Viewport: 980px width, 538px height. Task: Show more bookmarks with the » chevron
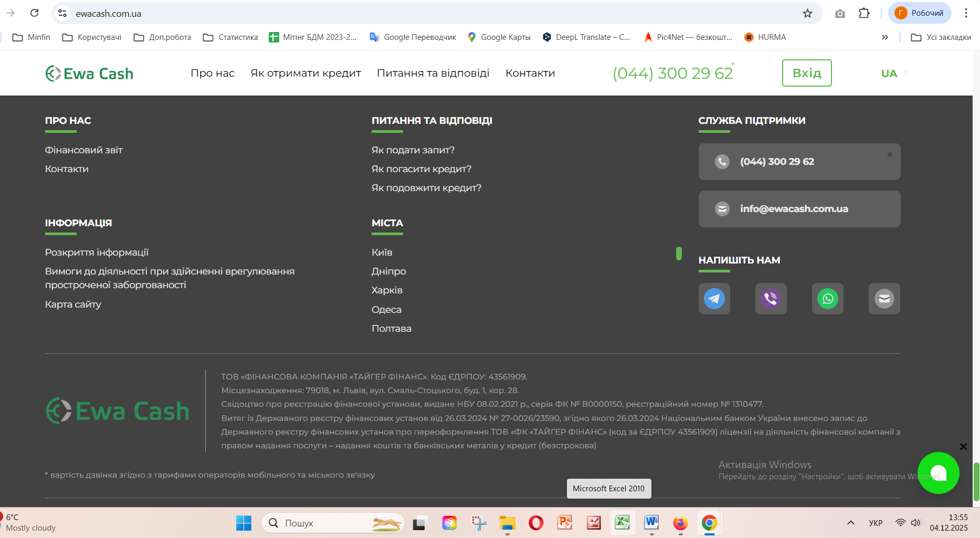coord(885,37)
